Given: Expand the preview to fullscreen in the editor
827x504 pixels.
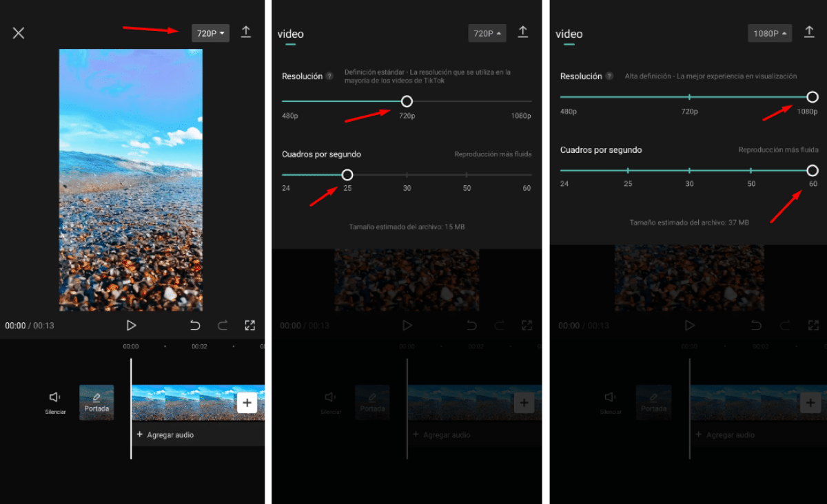Looking at the screenshot, I should [250, 325].
